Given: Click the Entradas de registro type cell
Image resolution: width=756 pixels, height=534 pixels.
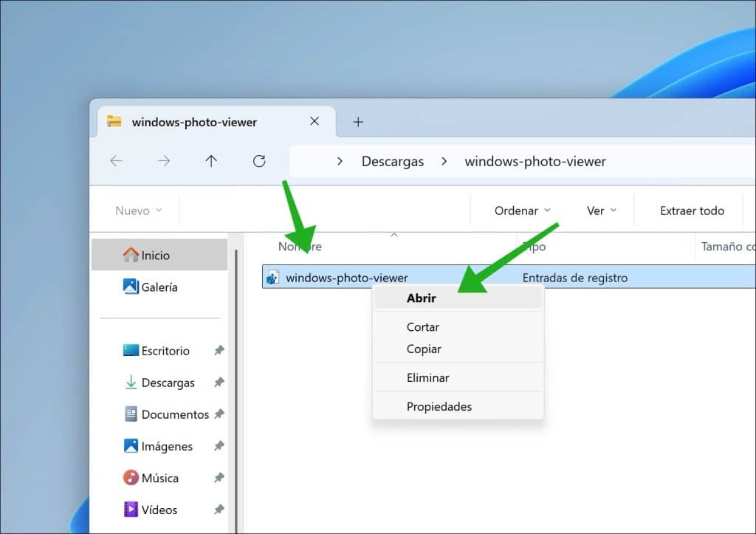Looking at the screenshot, I should click(574, 278).
